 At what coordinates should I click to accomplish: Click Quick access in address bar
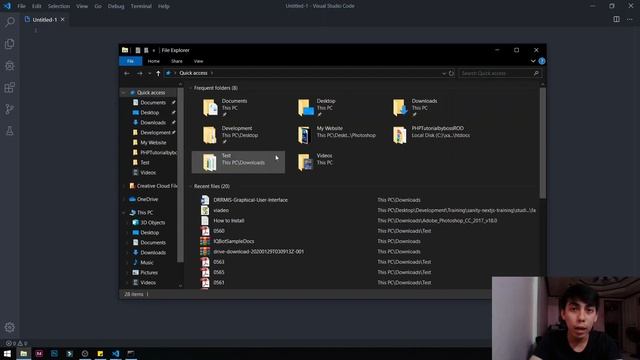[193, 73]
